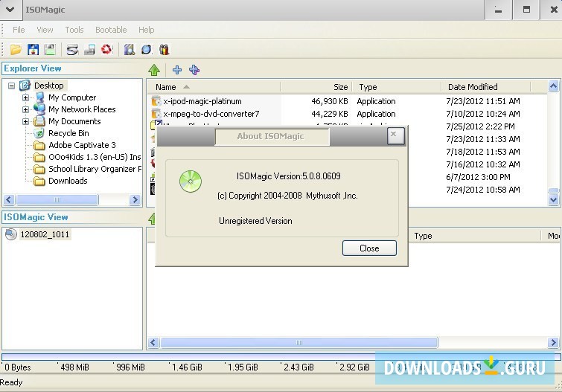Click the x-ipod-magic-platinum file icon
Image resolution: width=562 pixels, height=392 pixels.
coord(156,101)
